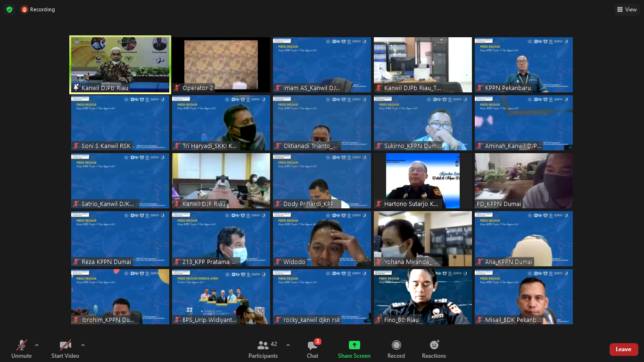Screen dimensions: 644x362
Task: Select the Fino_BC Riau video tile
Action: tap(422, 296)
